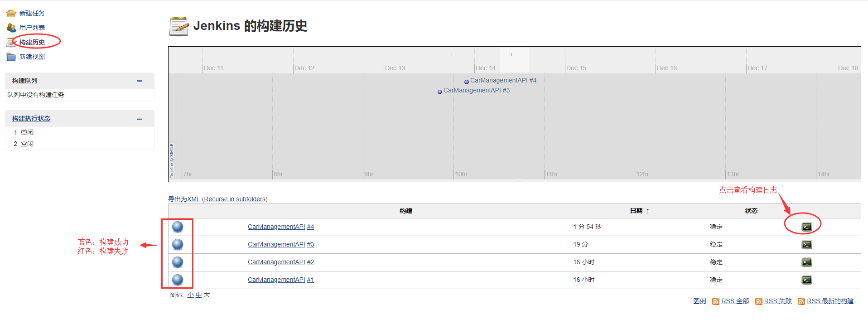Click executor 1 空闲 status text
The height and width of the screenshot is (329, 868).
[27, 132]
